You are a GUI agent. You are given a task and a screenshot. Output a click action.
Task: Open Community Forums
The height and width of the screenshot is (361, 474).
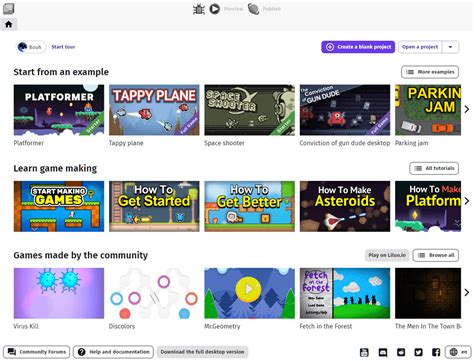coord(37,352)
